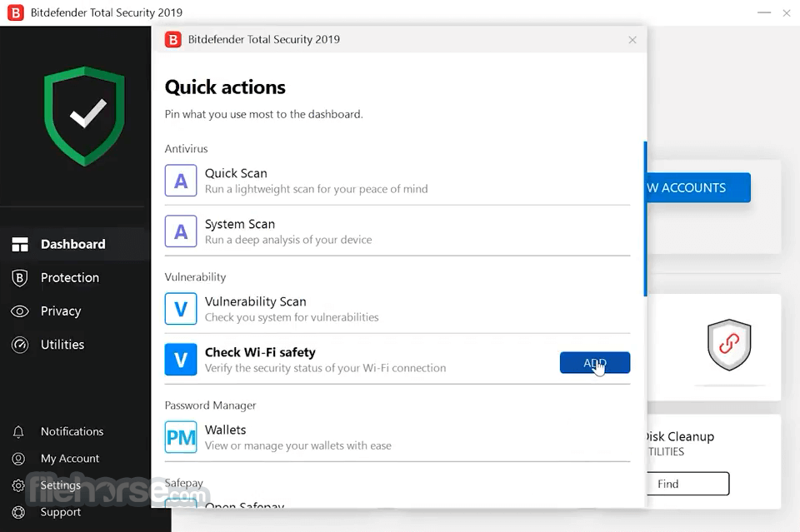Click the Support lifebuoy icon
Viewport: 800px width, 532px height.
click(x=18, y=512)
